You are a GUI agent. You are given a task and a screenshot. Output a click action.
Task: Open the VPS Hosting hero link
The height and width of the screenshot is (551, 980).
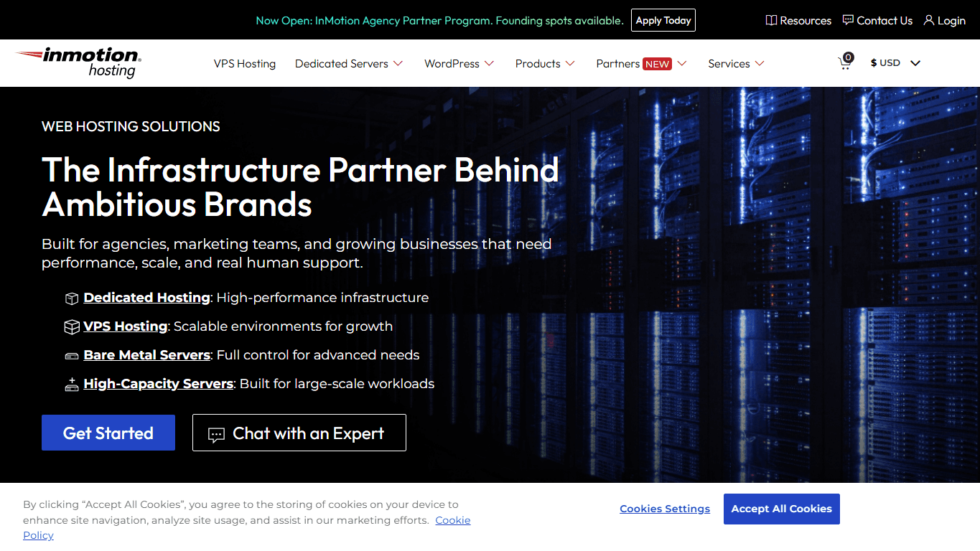click(x=126, y=326)
